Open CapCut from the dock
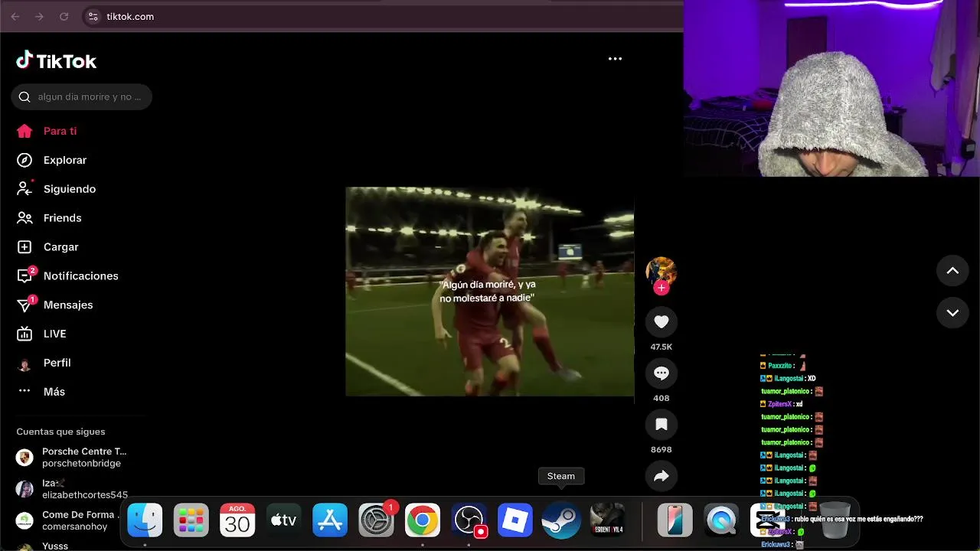 point(767,521)
